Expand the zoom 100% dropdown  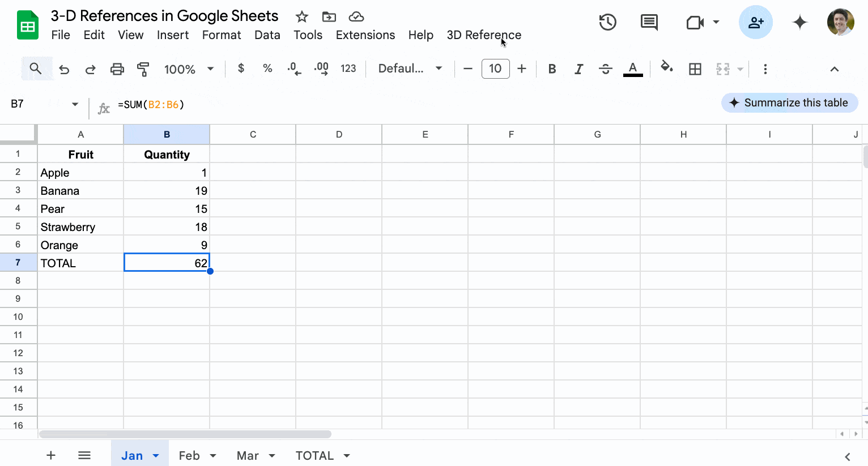point(189,69)
